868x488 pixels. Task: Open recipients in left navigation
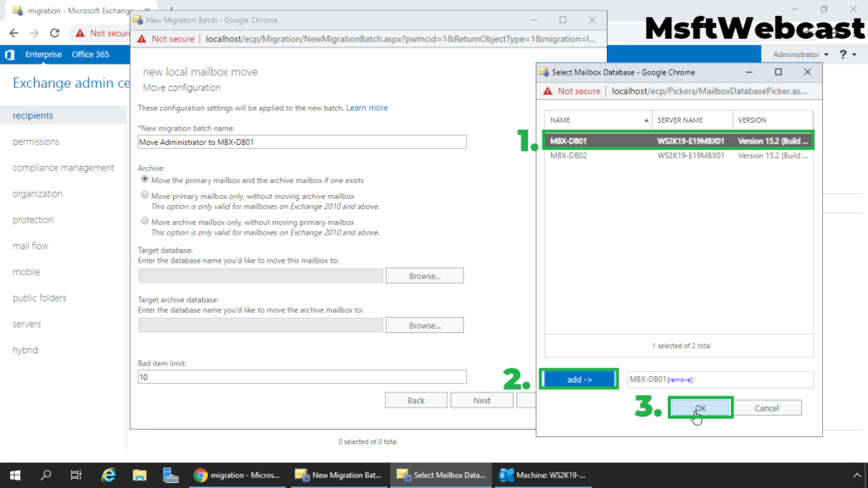(33, 115)
